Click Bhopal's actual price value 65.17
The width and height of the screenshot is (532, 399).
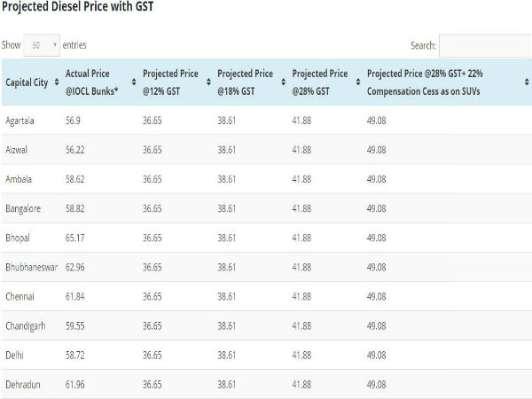pyautogui.click(x=75, y=238)
